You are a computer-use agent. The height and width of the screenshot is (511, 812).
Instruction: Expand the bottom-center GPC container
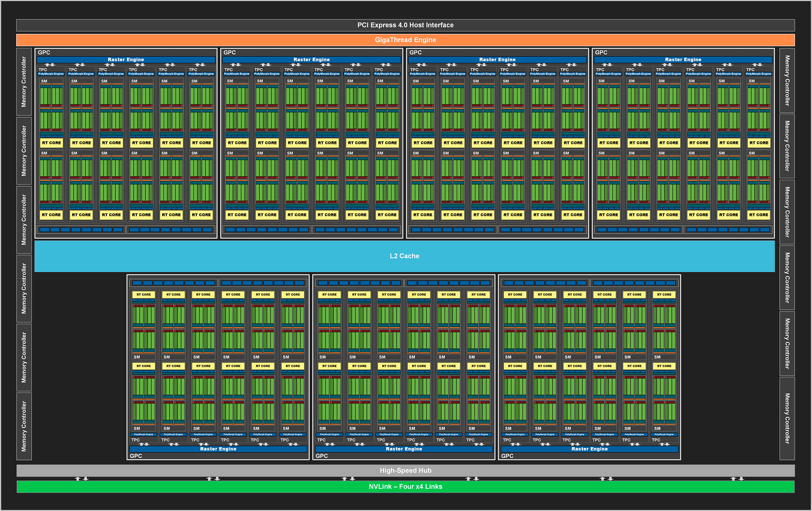tap(321, 456)
